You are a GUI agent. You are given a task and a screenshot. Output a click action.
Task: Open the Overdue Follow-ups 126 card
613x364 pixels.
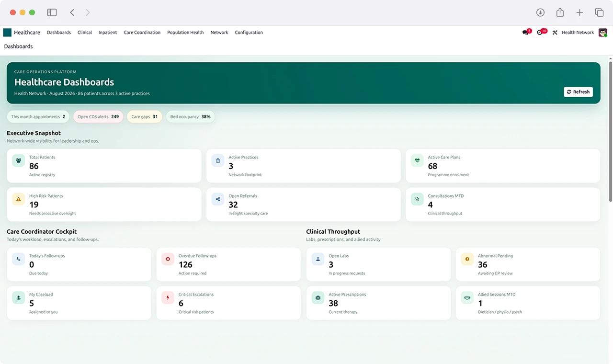[x=228, y=264]
